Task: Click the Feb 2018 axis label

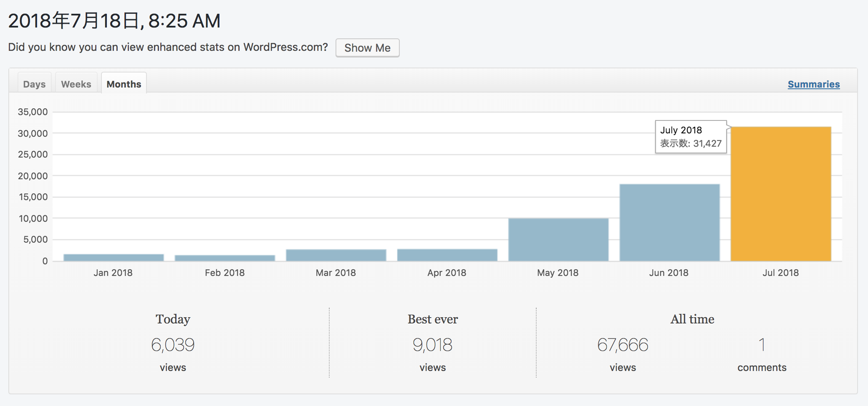Action: tap(225, 273)
